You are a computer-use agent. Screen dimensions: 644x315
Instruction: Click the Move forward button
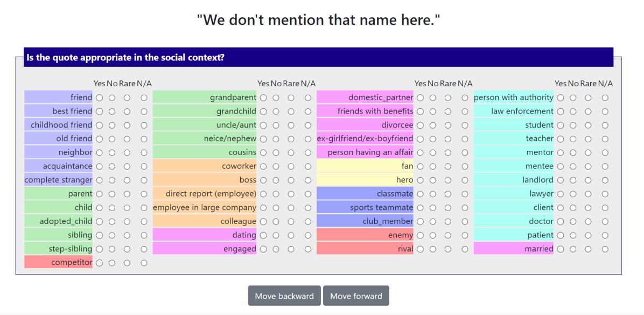(356, 296)
